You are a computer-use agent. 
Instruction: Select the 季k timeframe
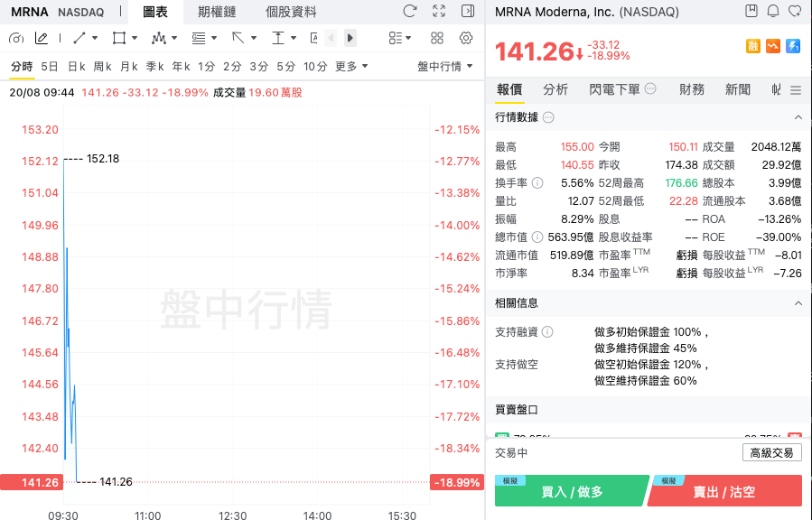tap(154, 67)
